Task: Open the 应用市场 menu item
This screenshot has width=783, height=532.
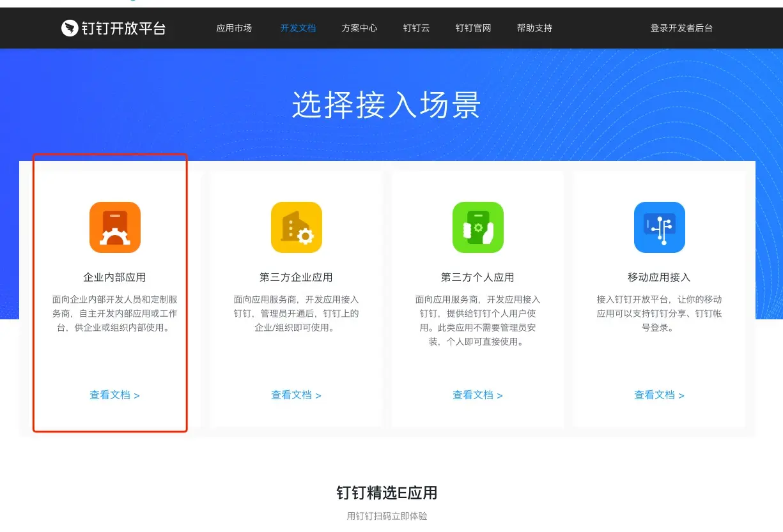Action: (x=234, y=28)
